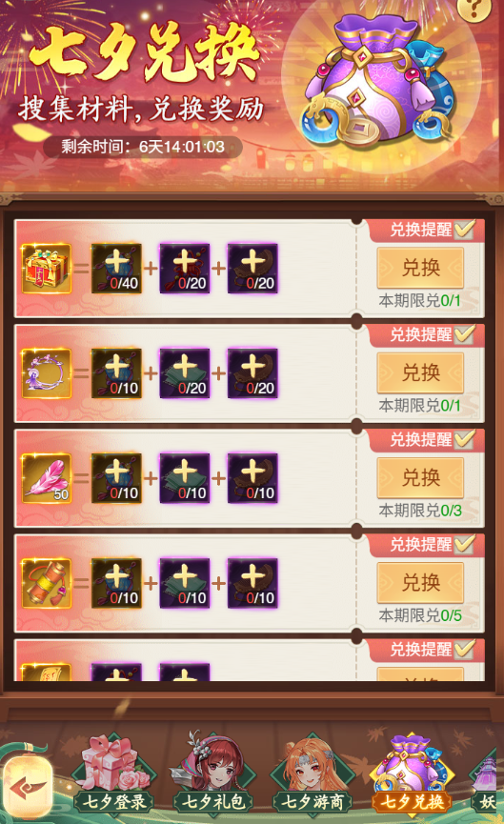The image size is (504, 824).
Task: Click 兑换 button for gift box
Action: click(x=420, y=268)
